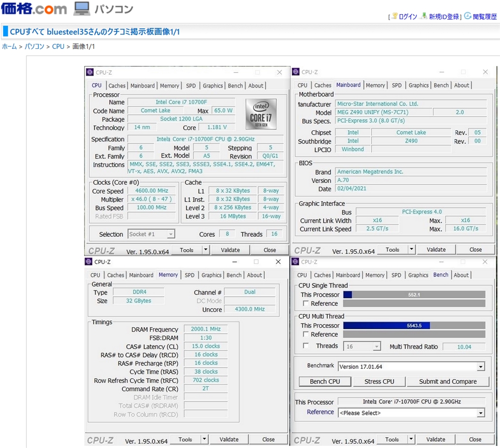Click the DRAM Frequency 2000.1 MHz field
Viewport: 500px width, 448px height.
pyautogui.click(x=206, y=329)
